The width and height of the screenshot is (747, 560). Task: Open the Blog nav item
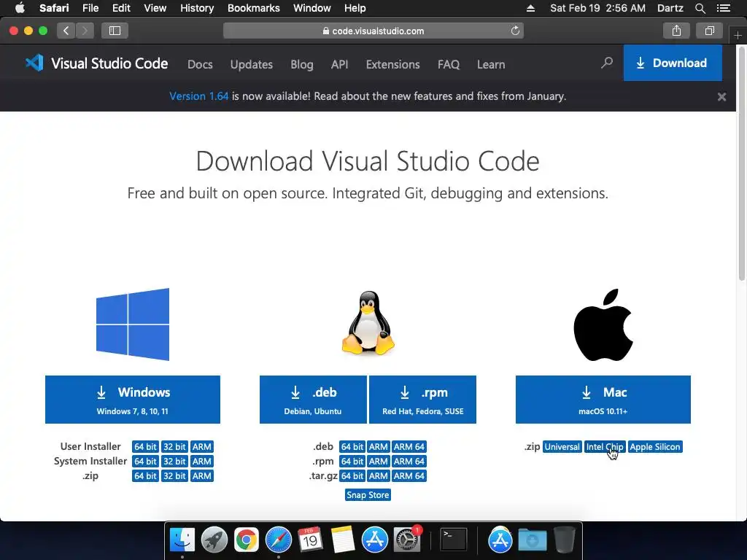point(301,64)
